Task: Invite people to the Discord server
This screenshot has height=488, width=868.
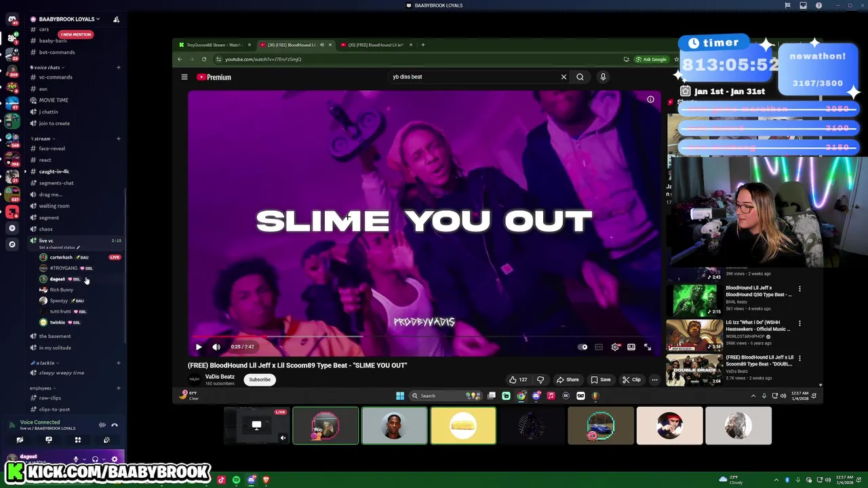Action: point(116,19)
